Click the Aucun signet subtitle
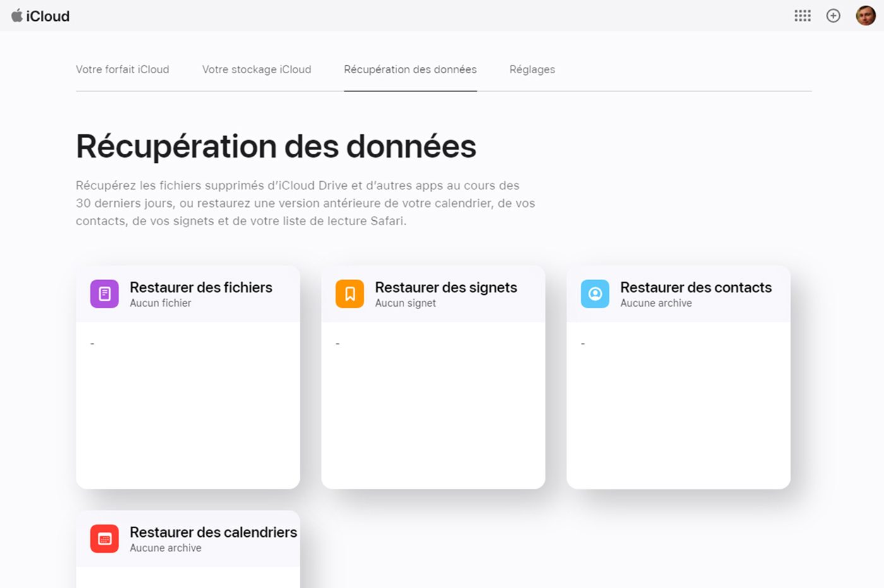Screen dimensions: 884x588 pyautogui.click(x=405, y=303)
